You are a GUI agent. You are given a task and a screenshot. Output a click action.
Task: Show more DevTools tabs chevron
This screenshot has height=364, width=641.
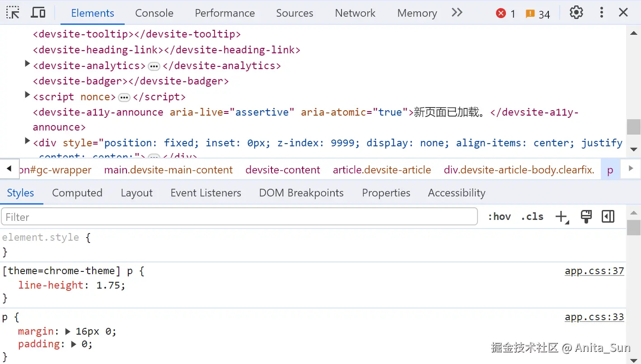coord(457,13)
